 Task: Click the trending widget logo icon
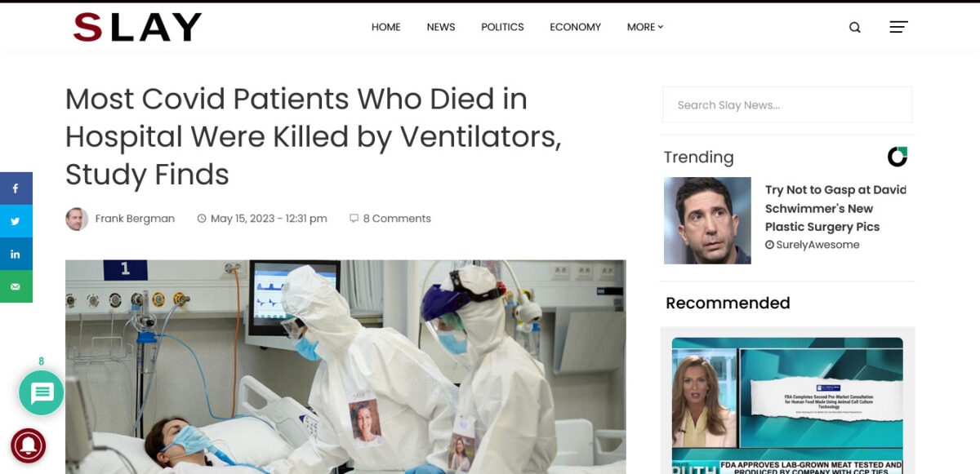[x=897, y=157]
